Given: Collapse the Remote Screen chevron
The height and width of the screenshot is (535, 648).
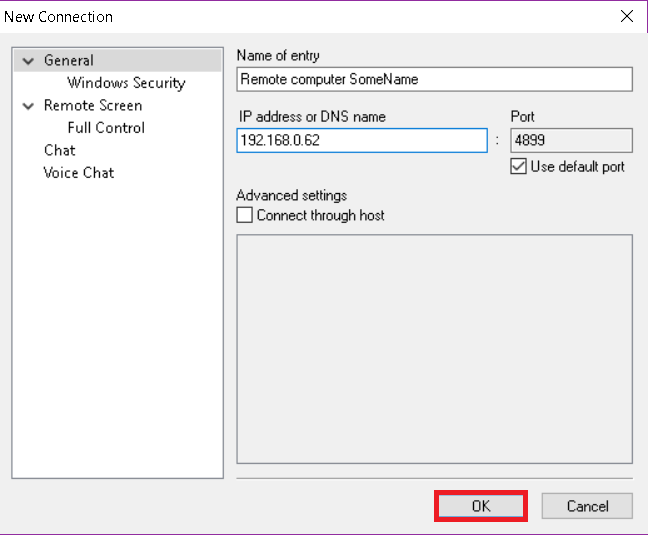Looking at the screenshot, I should click(x=28, y=106).
